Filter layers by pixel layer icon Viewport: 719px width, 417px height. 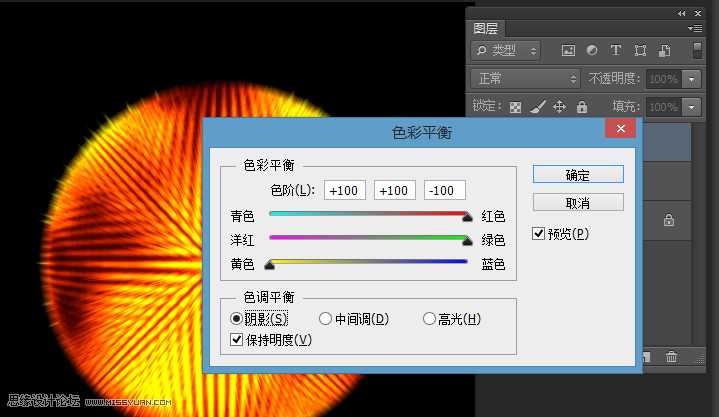tap(568, 50)
